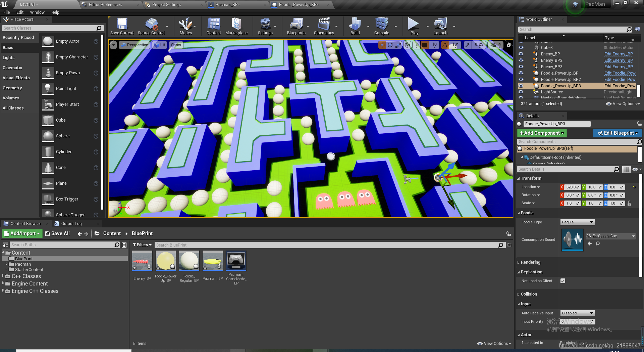This screenshot has width=644, height=352.
Task: Maximize viewport layout icon
Action: click(x=508, y=45)
